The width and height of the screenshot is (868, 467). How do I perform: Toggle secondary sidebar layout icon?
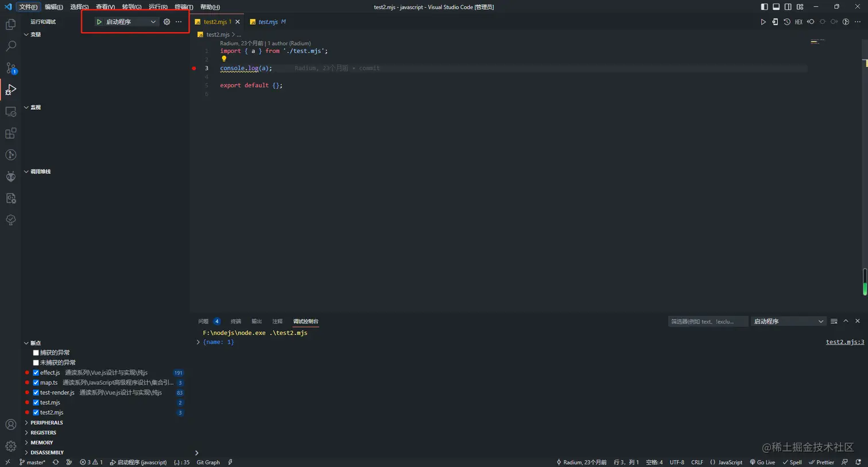(788, 7)
